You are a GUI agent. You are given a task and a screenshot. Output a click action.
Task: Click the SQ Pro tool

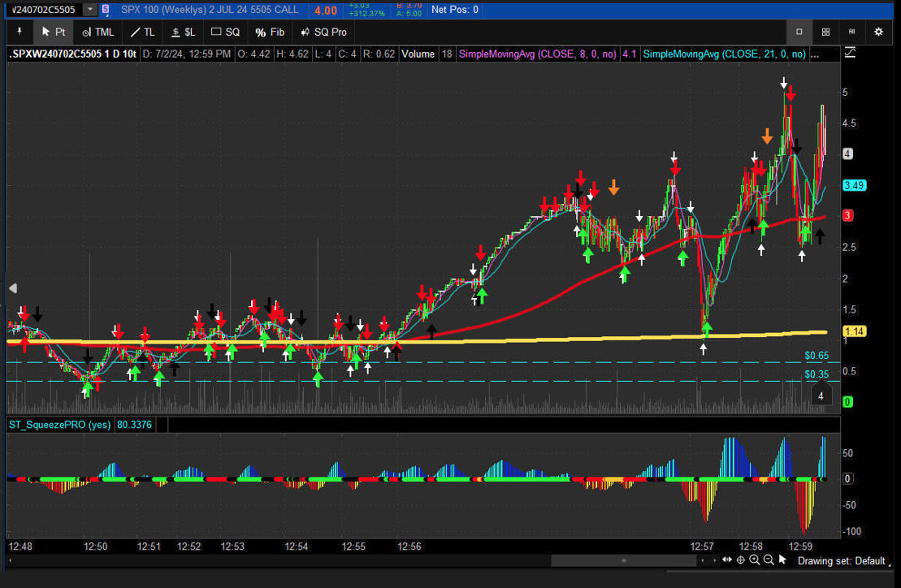coord(323,32)
